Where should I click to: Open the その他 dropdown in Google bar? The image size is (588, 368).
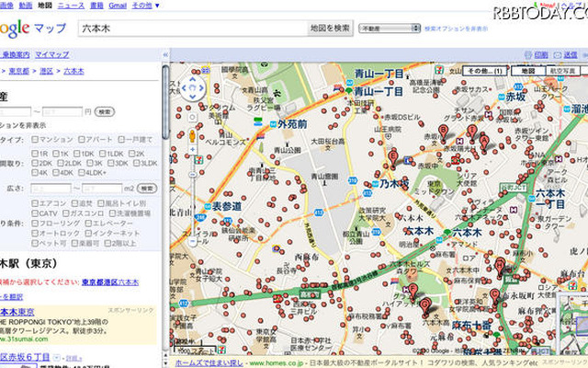point(145,6)
